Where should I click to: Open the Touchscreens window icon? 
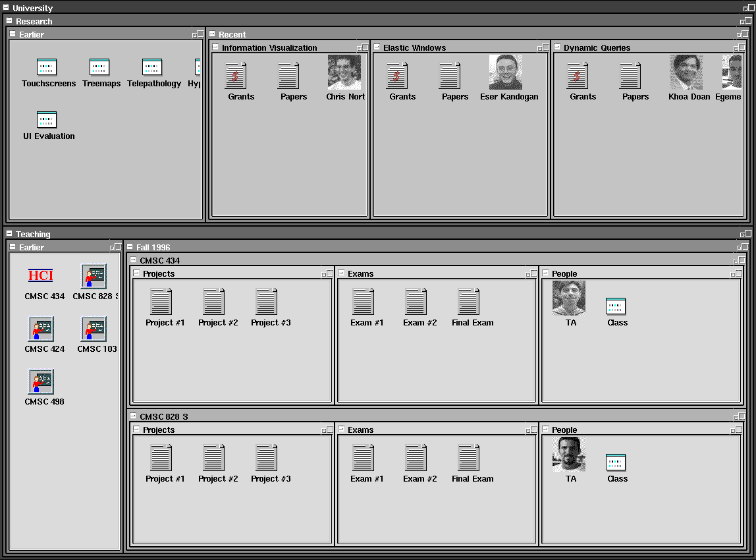(x=47, y=67)
